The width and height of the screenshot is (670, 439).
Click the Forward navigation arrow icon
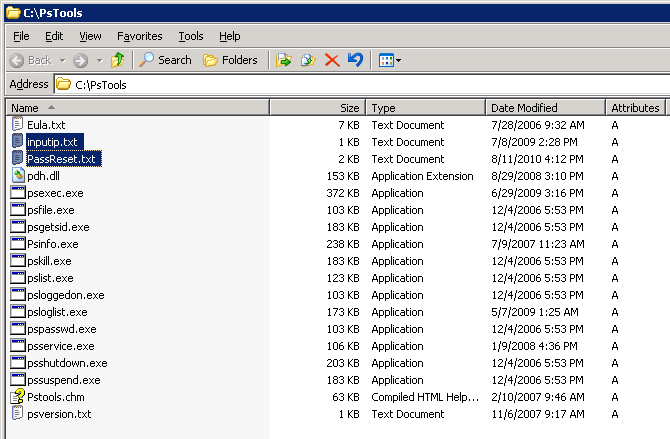tap(80, 60)
